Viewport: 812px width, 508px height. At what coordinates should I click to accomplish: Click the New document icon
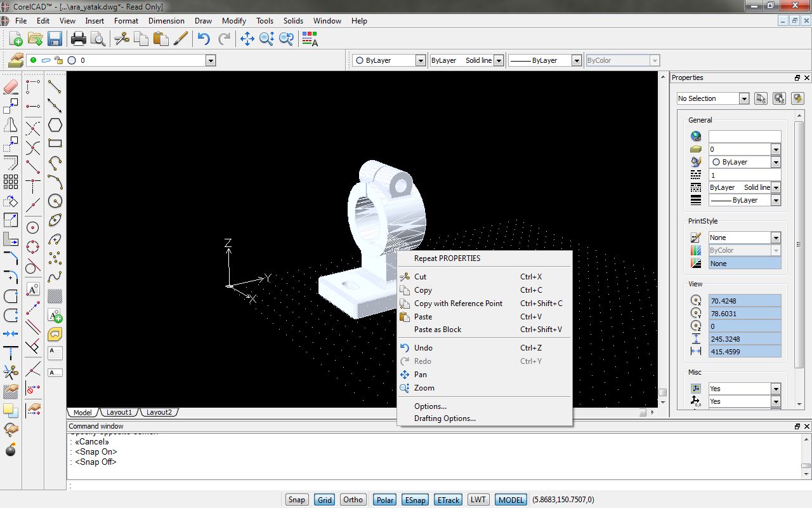point(15,39)
